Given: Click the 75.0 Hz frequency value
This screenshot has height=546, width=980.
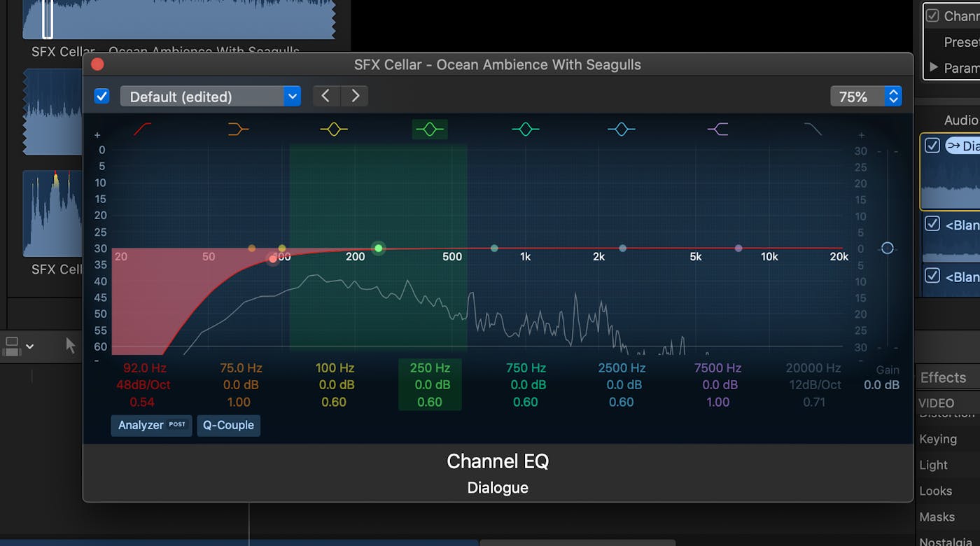Looking at the screenshot, I should [241, 367].
